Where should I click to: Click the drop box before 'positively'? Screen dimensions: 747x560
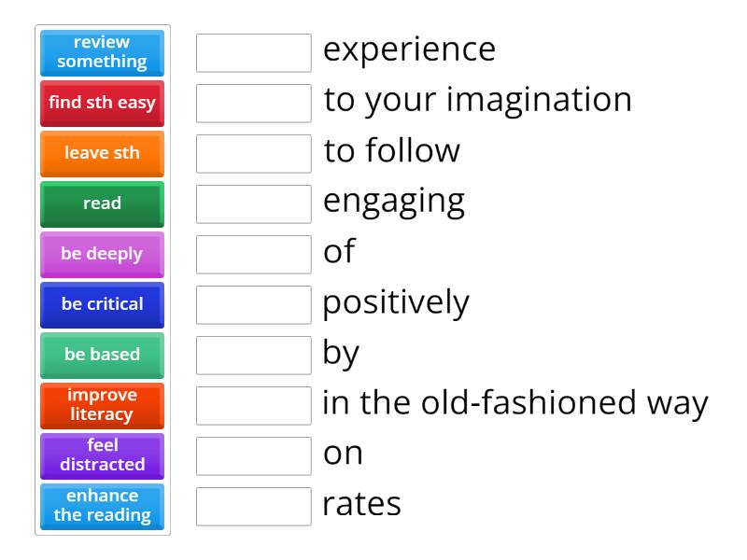click(x=254, y=305)
